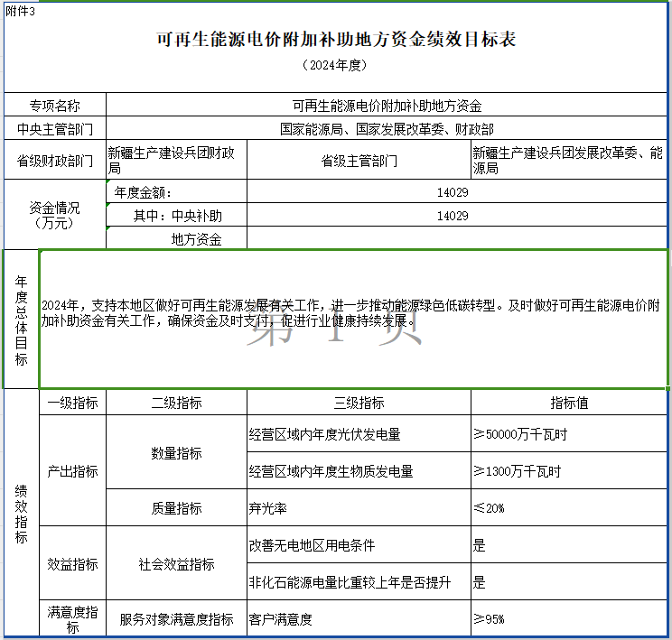Click the 指标值 column header
This screenshot has height=640, width=672.
[569, 403]
